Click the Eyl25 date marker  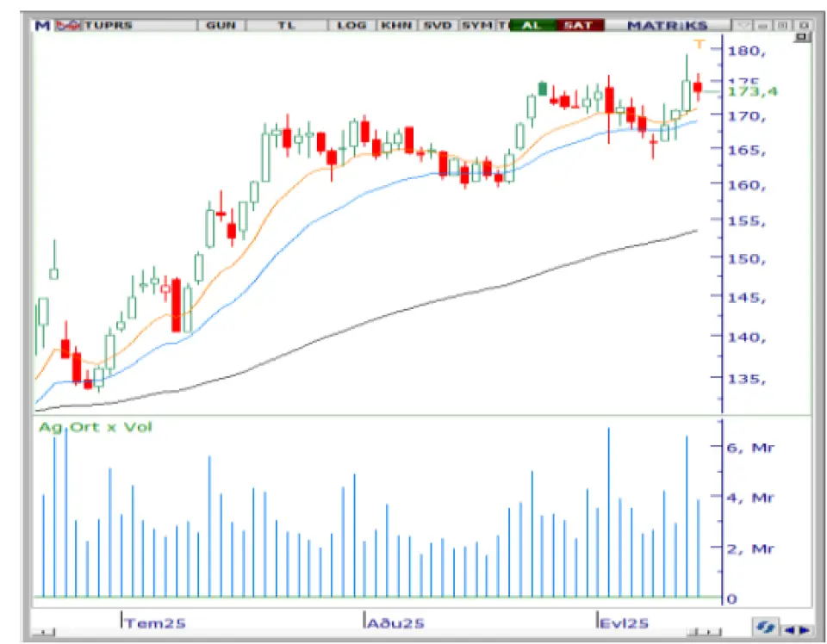[625, 623]
